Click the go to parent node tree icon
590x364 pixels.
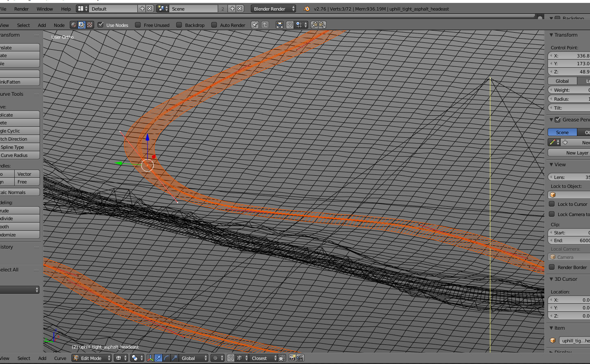point(265,25)
